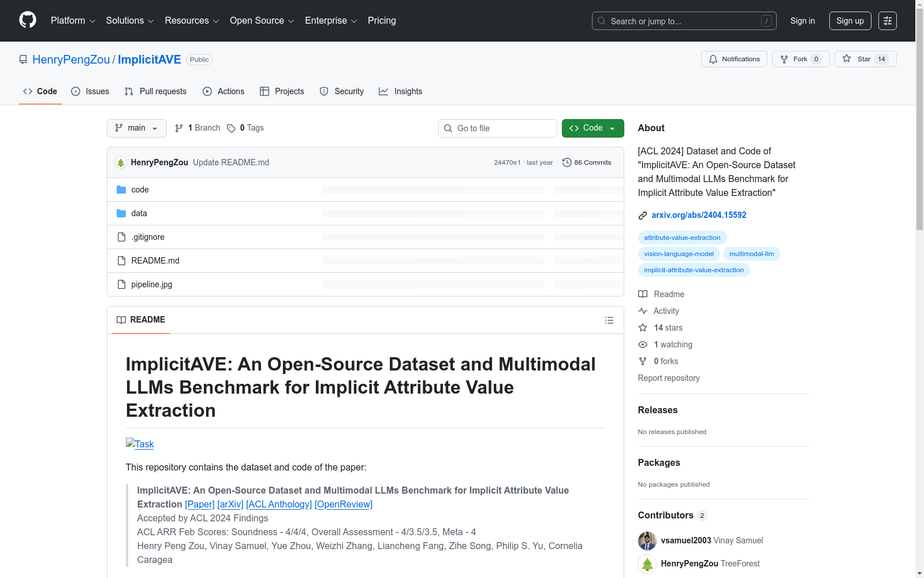This screenshot has width=924, height=578.
Task: Click the Sign in link
Action: pyautogui.click(x=803, y=21)
